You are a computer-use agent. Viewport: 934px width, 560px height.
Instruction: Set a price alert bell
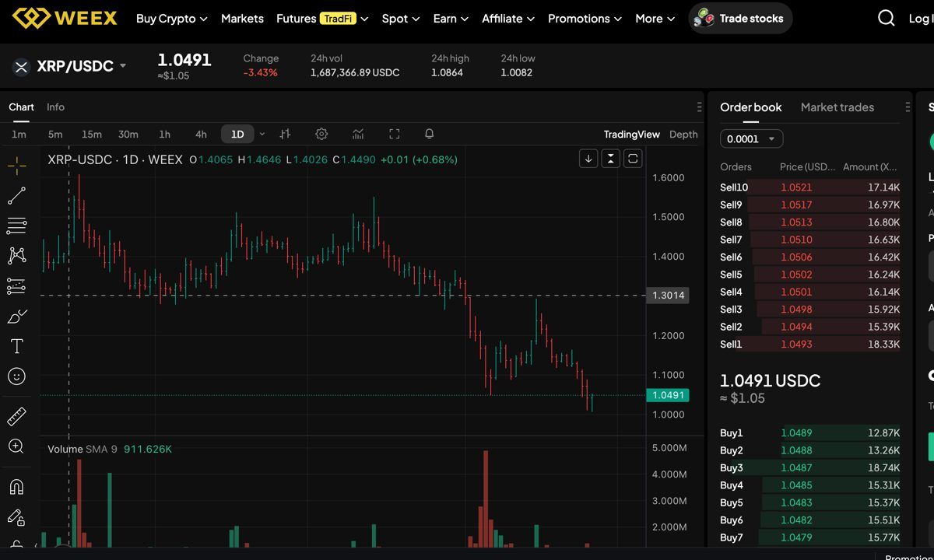429,134
